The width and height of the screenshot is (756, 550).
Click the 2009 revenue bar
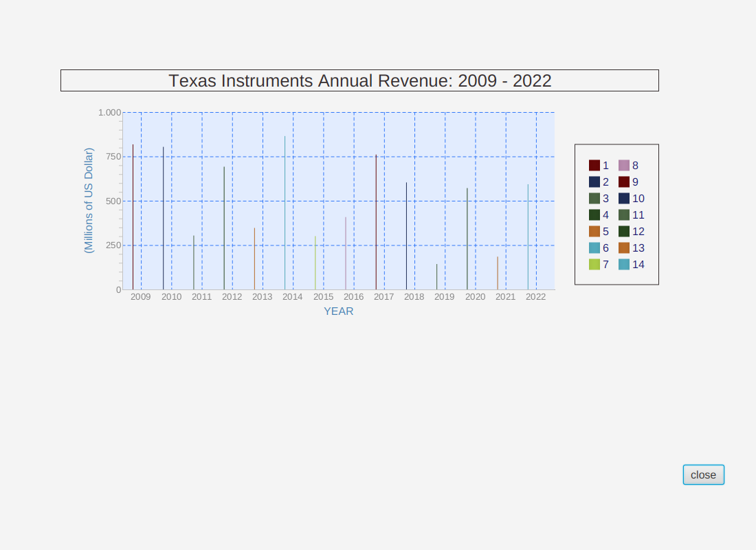tap(133, 217)
